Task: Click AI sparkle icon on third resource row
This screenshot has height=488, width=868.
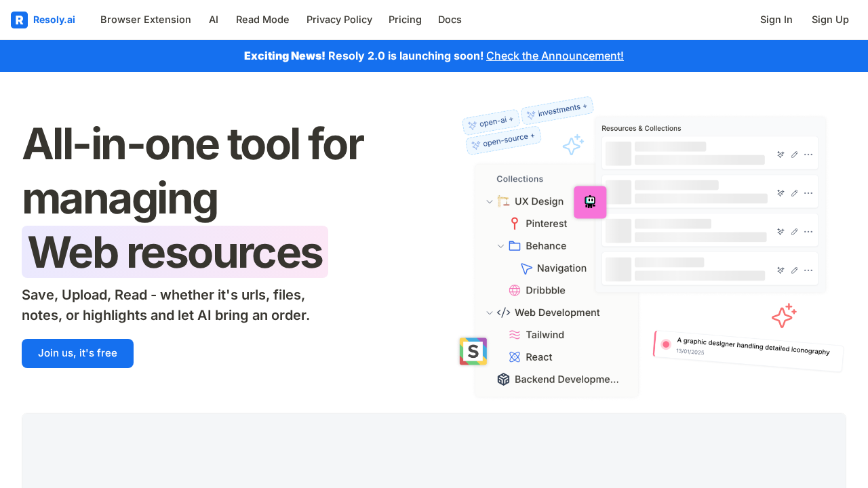Action: pos(781,232)
